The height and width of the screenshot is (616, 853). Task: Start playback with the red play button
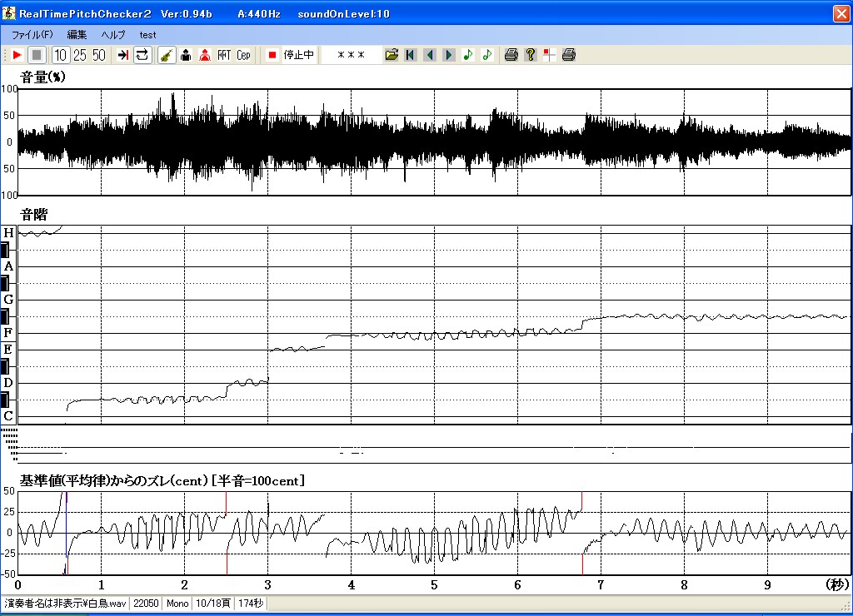coord(17,55)
